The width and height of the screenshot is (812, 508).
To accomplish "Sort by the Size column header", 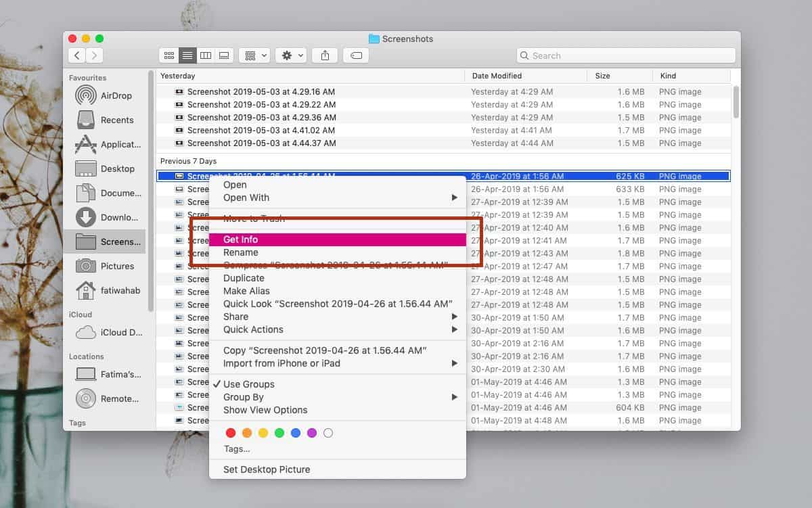I will click(x=619, y=76).
